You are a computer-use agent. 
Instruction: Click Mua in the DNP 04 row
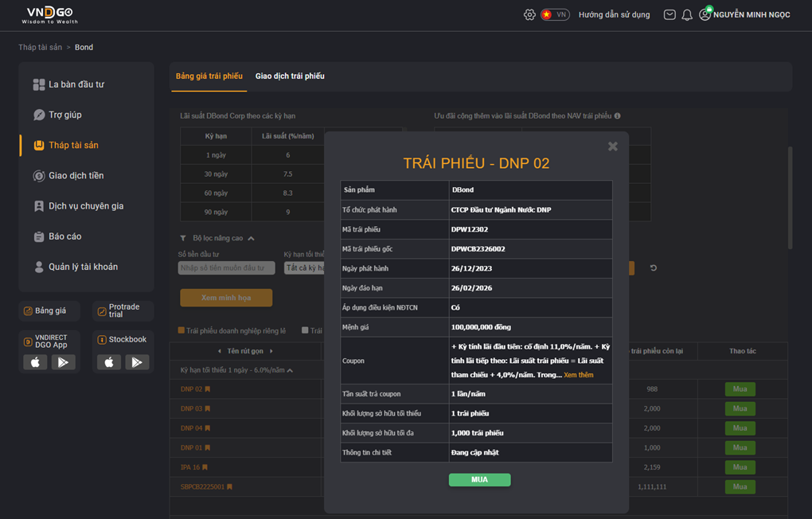pyautogui.click(x=740, y=428)
